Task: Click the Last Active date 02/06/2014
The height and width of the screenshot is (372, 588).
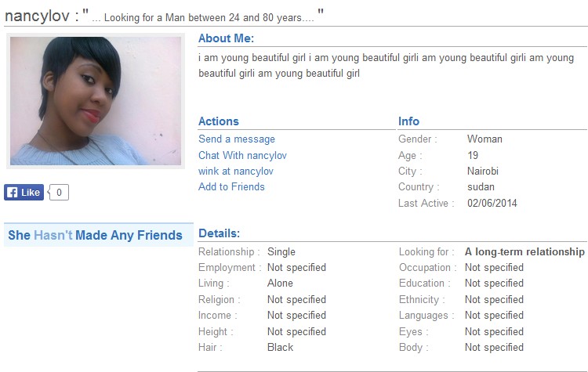Action: click(492, 203)
